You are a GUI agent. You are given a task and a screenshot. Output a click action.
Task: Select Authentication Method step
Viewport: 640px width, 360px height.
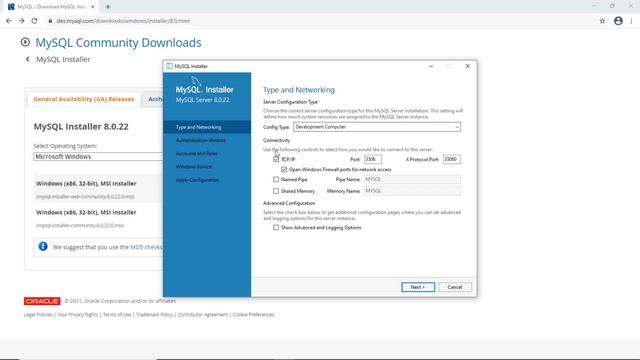(201, 140)
